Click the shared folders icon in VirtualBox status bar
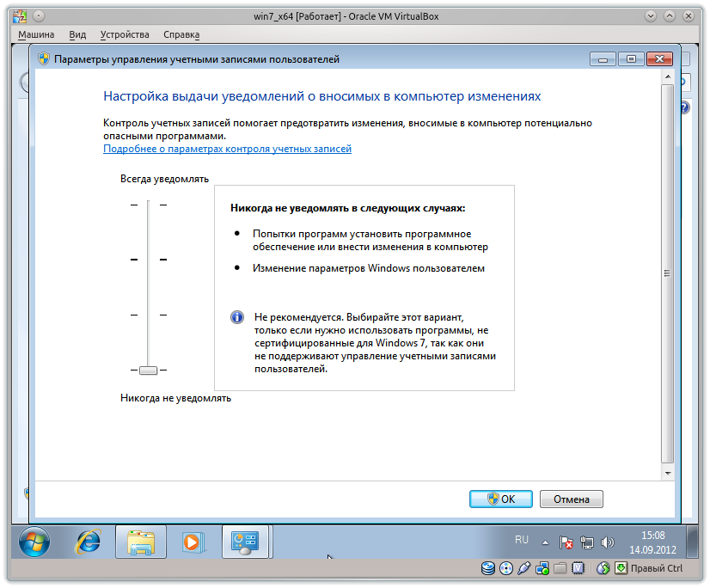Screen dimensions: 710x588 (561, 568)
